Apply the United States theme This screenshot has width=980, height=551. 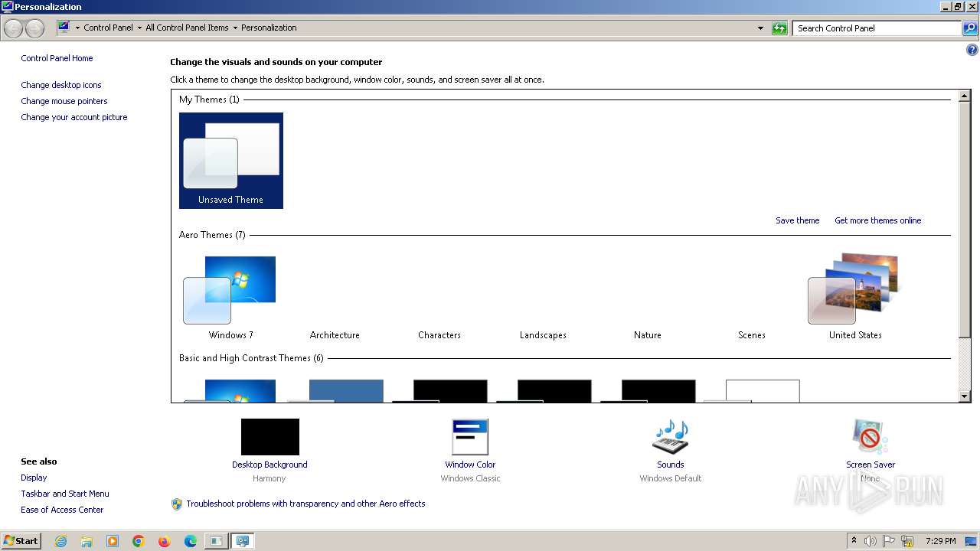(855, 298)
